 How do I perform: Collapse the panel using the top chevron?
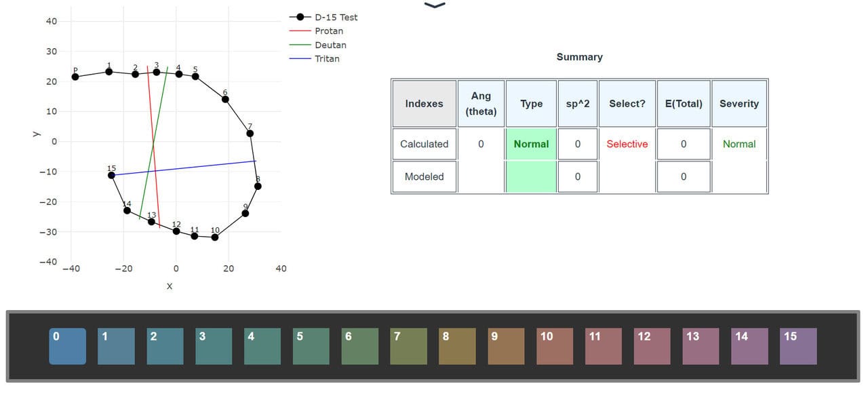435,5
